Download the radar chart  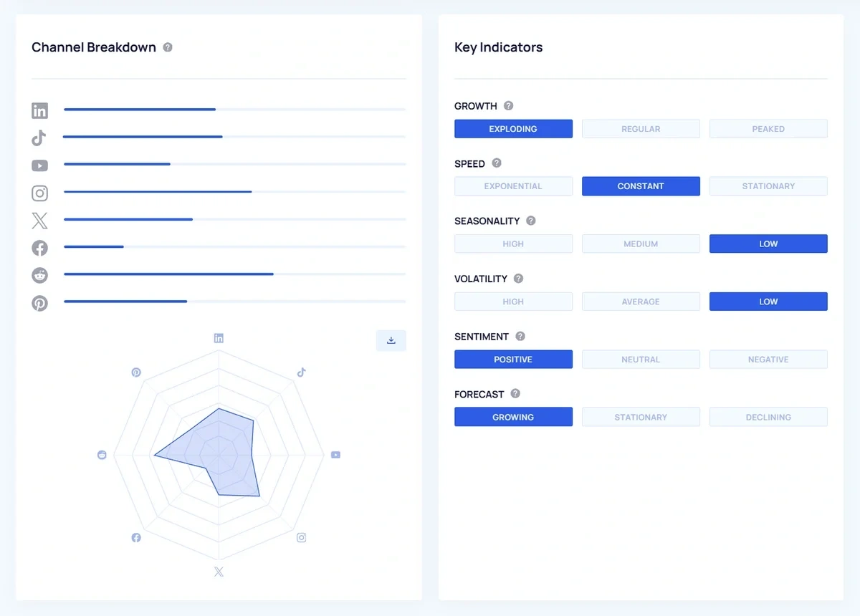[x=391, y=340]
